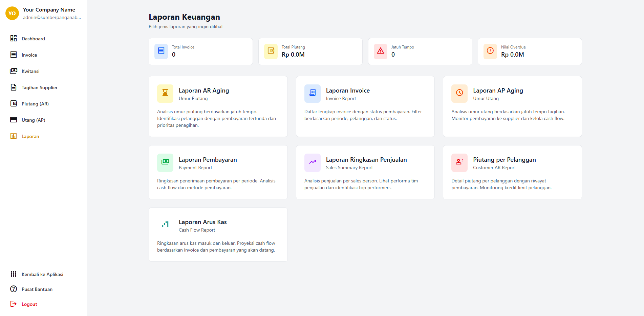The width and height of the screenshot is (644, 316).
Task: Click the warning triangle Jatuh Tempo icon
Action: 380,51
